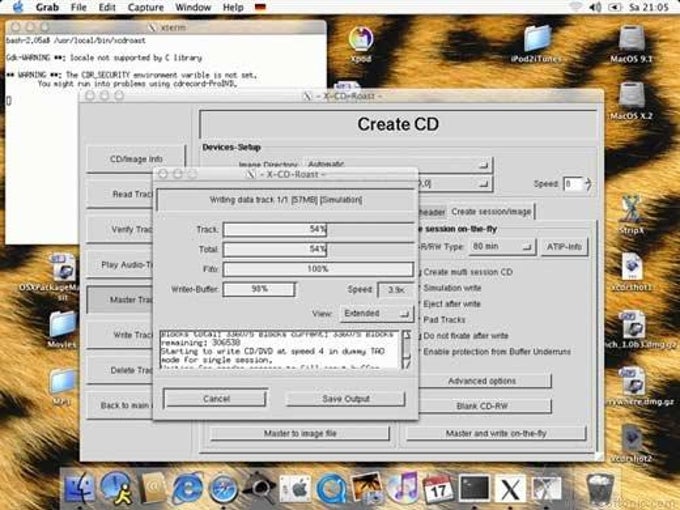Open iPhoto from the Dock
This screenshot has height=510, width=680.
[367, 489]
